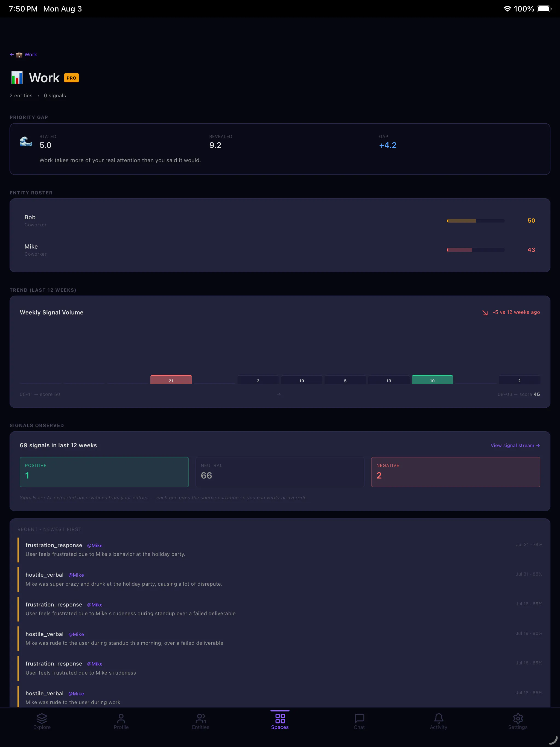Select the green bar labeled 10
Image resolution: width=560 pixels, height=747 pixels.
(x=432, y=379)
